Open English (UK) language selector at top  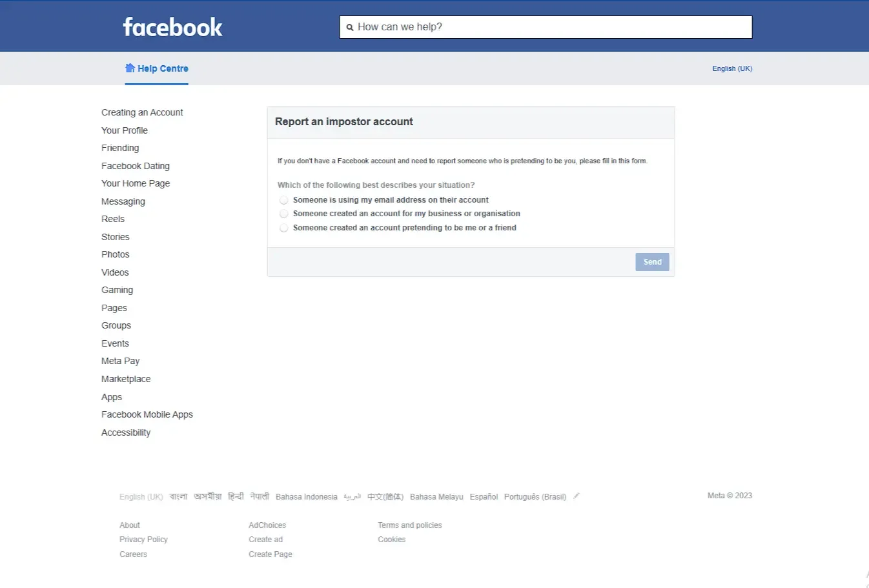[732, 68]
